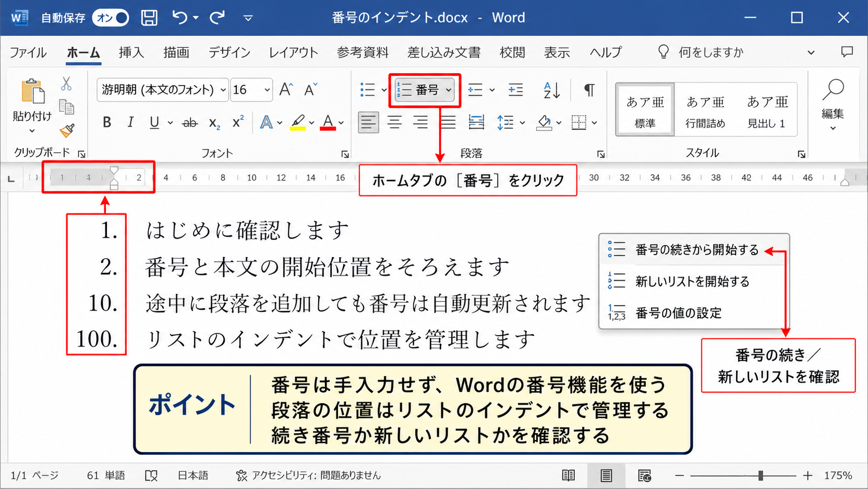Viewport: 868px width, 489px height.
Task: Click the multilevel list icon
Action: (x=476, y=90)
